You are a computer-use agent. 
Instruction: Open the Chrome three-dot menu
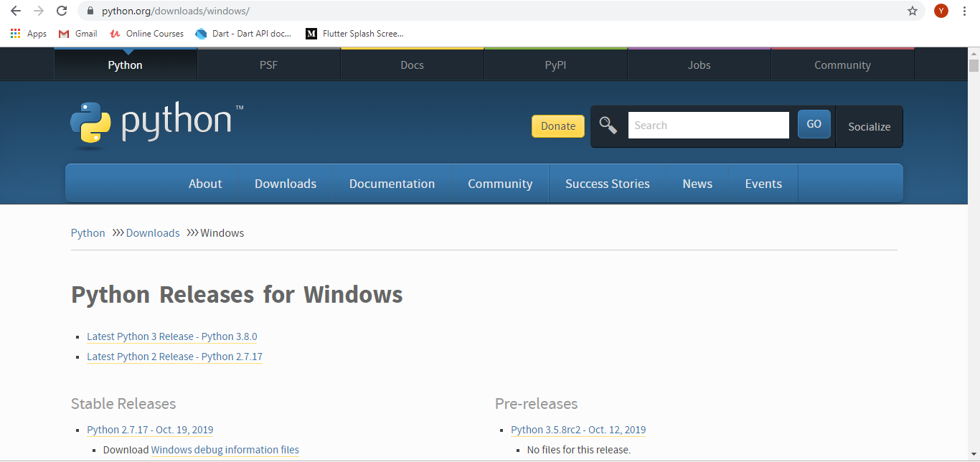coord(964,11)
